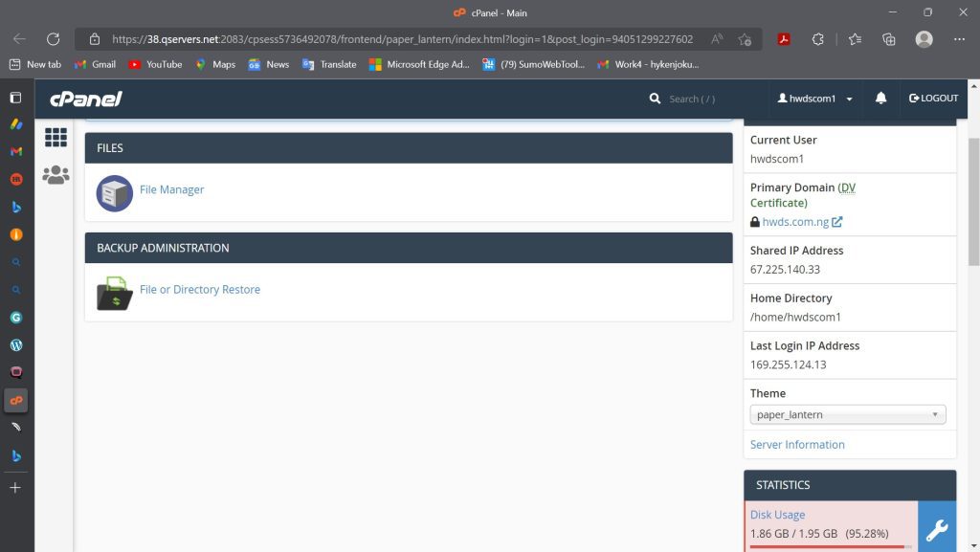Image resolution: width=980 pixels, height=552 pixels.
Task: Open the File or Directory Restore icon
Action: (115, 294)
